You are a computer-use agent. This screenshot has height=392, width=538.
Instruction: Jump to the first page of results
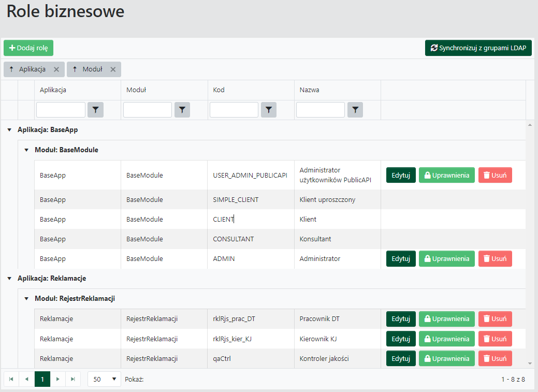11,379
